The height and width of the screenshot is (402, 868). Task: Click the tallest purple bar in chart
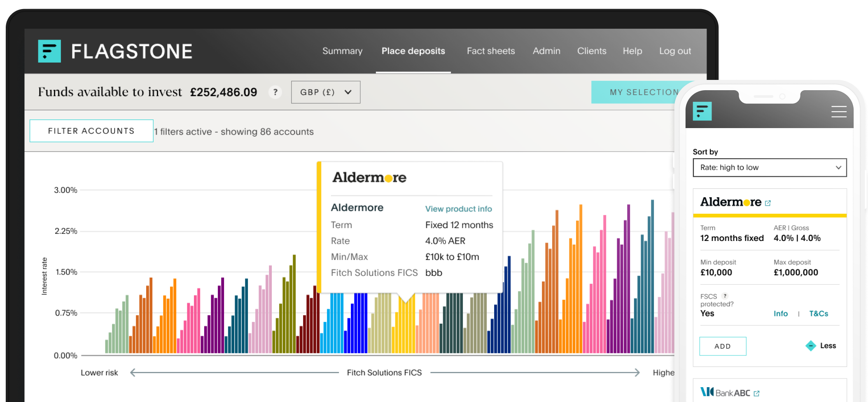[628, 278]
